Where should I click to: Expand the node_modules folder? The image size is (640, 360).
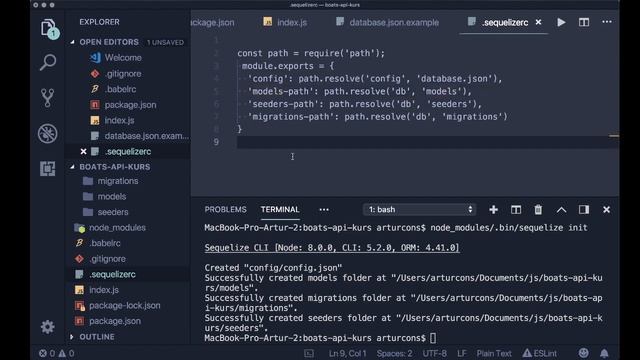[x=117, y=227]
